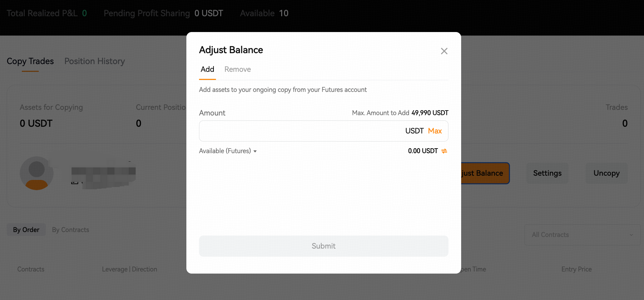The image size is (644, 300).
Task: Open the Position History tab
Action: point(94,61)
